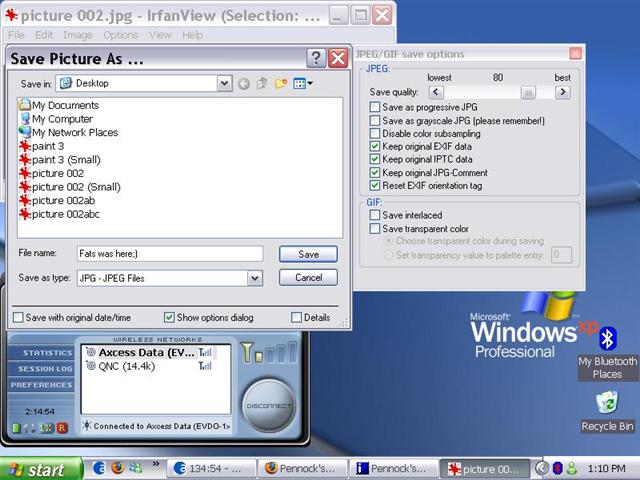Open the Image menu in IrfanView

[x=78, y=35]
